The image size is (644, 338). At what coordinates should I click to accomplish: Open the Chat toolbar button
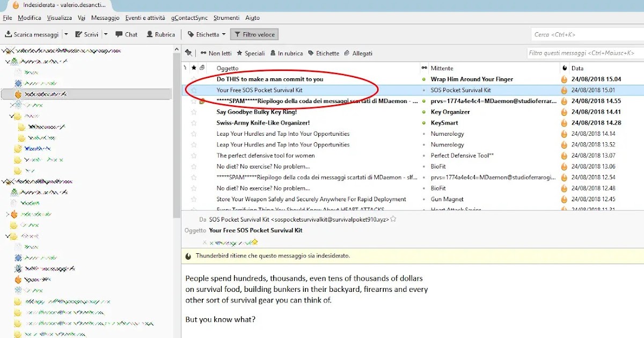[127, 34]
